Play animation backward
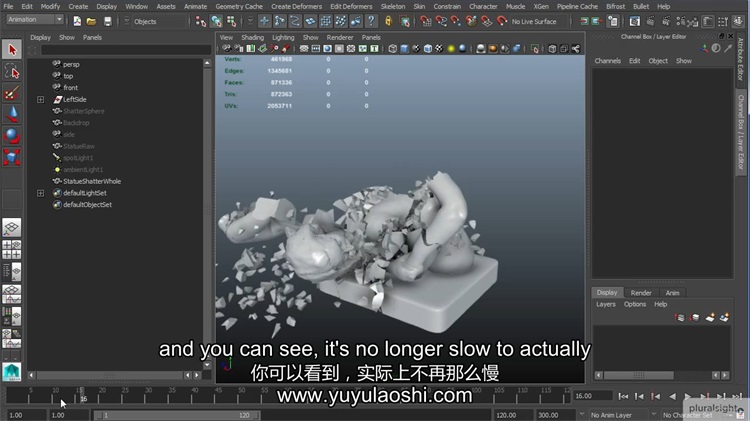 673,396
